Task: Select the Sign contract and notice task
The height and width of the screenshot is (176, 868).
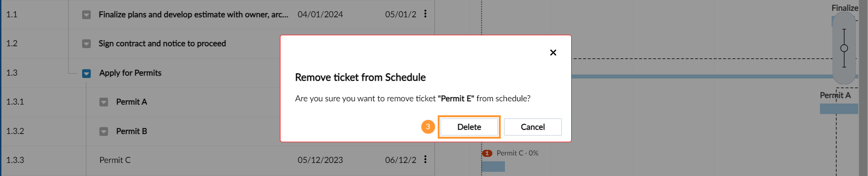Action: pyautogui.click(x=162, y=43)
